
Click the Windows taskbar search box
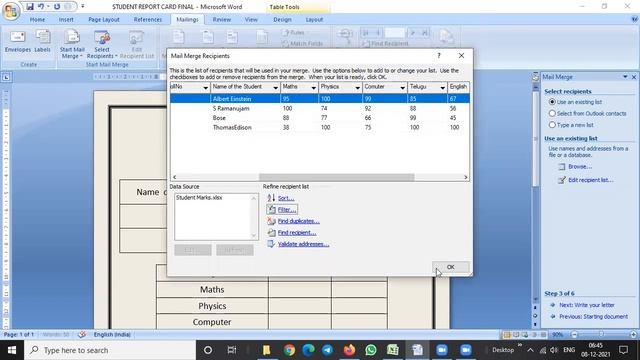click(110, 350)
